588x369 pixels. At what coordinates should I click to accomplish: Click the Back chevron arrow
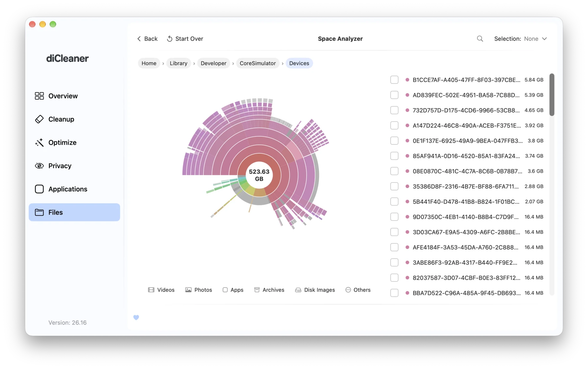click(x=139, y=39)
